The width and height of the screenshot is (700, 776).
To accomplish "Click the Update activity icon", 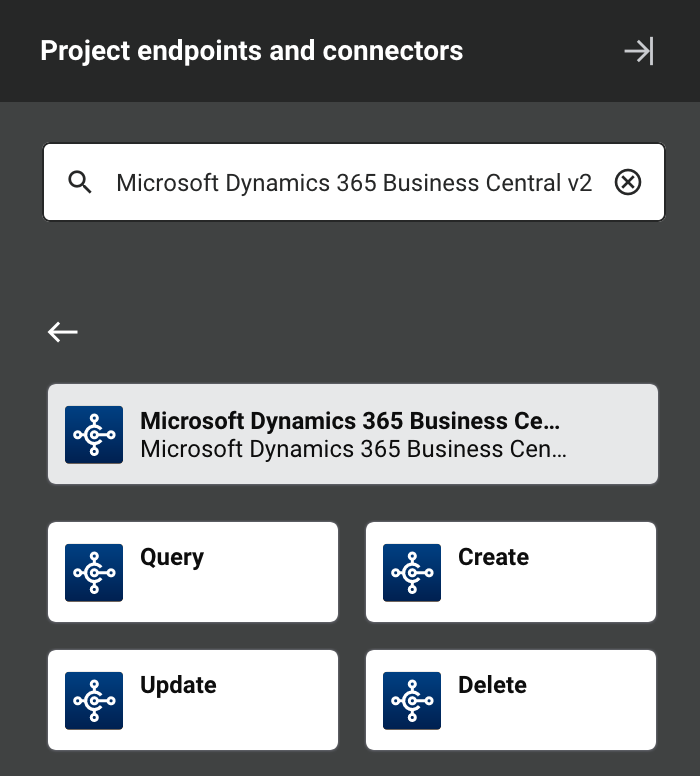I will click(94, 700).
